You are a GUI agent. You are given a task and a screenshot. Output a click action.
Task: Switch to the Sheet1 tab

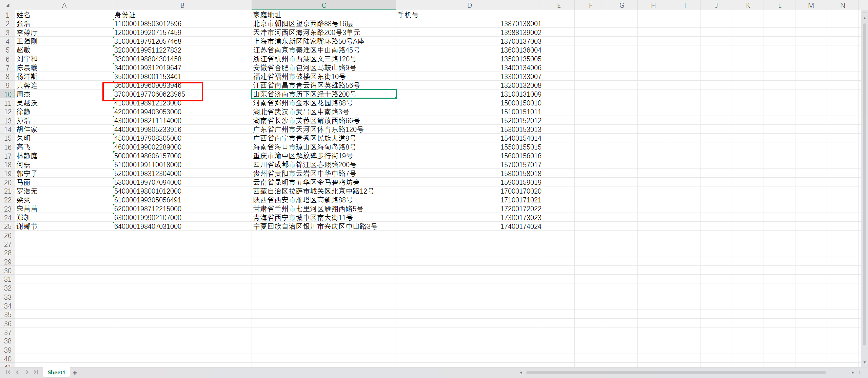56,372
